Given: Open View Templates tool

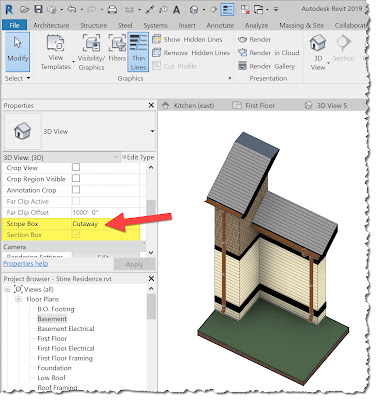Looking at the screenshot, I should [56, 52].
